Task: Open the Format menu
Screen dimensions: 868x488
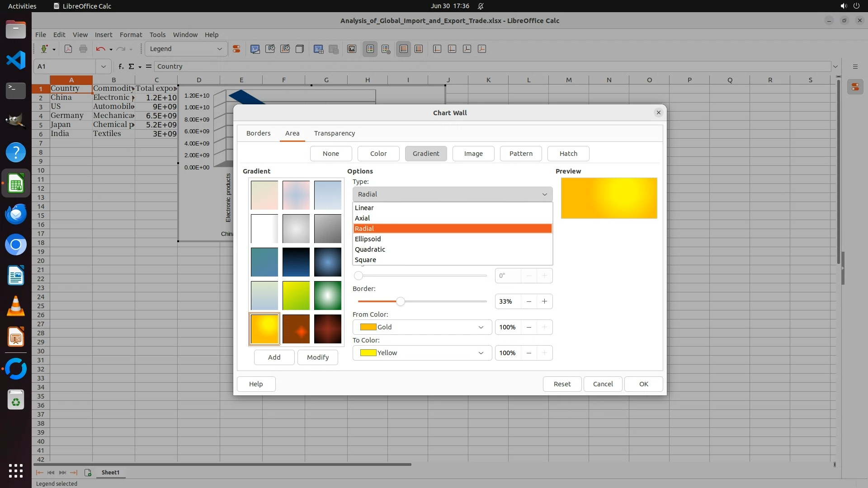Action: 131,34
